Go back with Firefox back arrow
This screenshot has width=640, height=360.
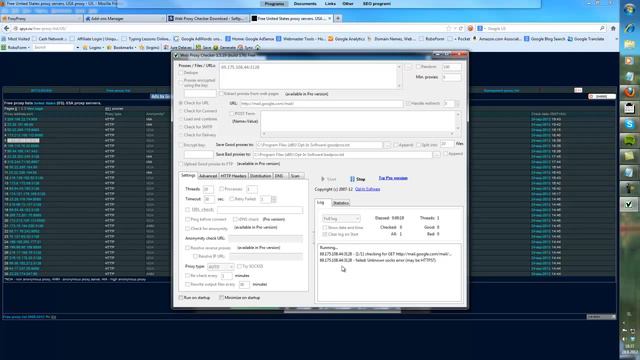[7, 29]
